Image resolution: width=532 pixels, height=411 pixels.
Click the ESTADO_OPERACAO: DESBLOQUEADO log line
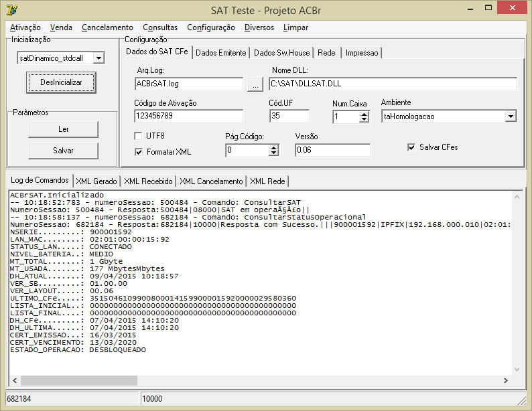click(x=78, y=349)
